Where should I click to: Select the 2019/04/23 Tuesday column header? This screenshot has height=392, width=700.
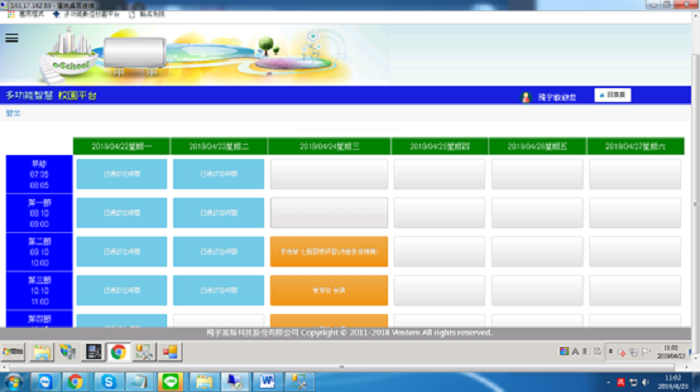[x=219, y=146]
